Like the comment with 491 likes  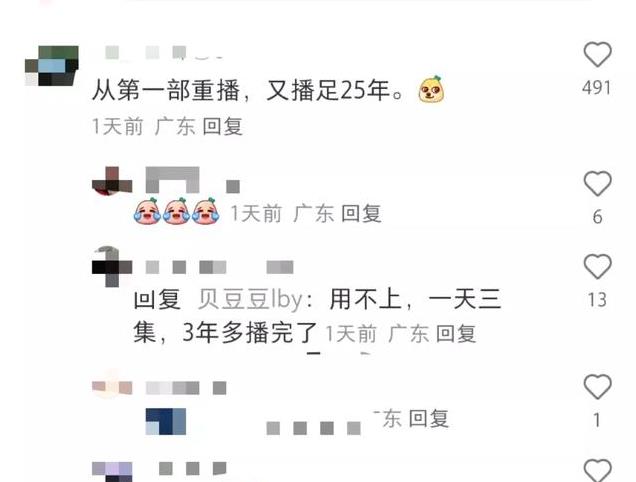(597, 54)
